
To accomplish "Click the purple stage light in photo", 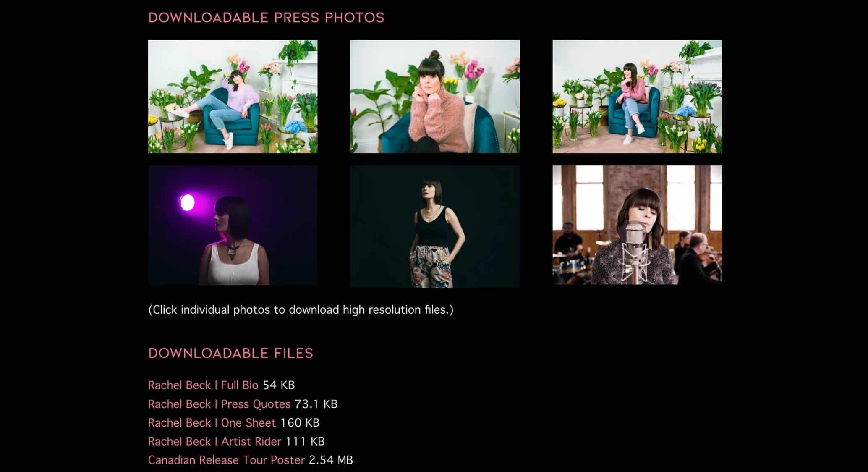I will pos(187,202).
